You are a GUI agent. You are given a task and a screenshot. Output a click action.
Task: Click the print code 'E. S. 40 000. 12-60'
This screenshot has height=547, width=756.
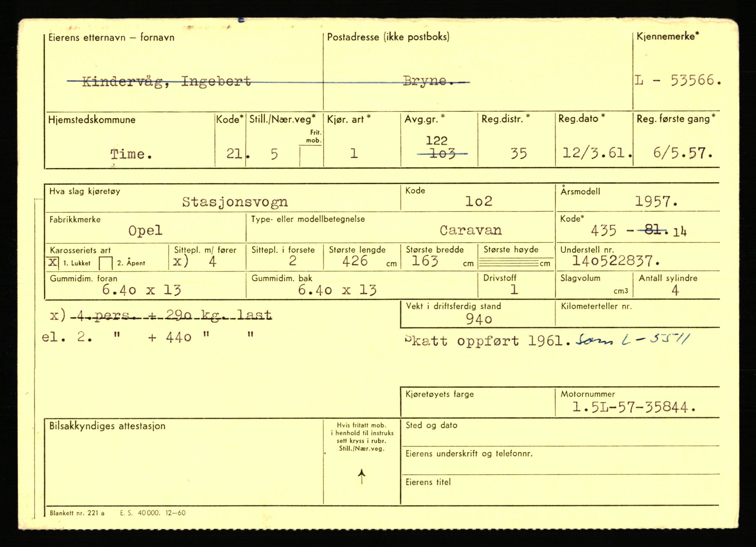pos(153,513)
